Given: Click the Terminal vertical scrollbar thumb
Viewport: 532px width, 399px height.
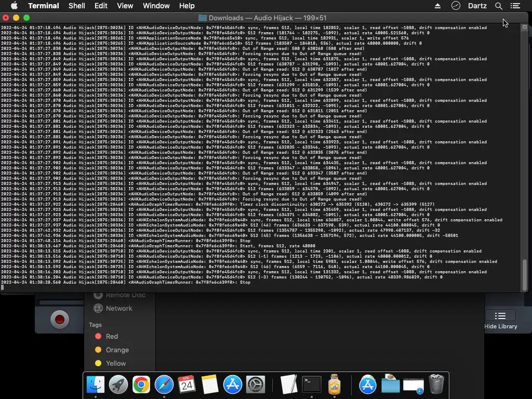Looking at the screenshot, I should click(x=525, y=275).
